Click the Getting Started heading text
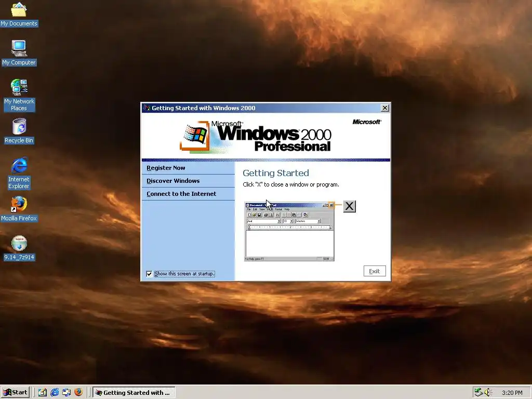532x399 pixels. coord(276,173)
